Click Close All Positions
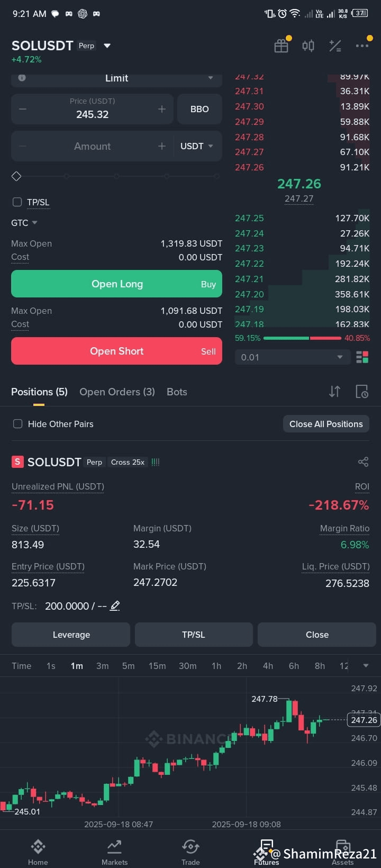The width and height of the screenshot is (381, 868). 326,424
